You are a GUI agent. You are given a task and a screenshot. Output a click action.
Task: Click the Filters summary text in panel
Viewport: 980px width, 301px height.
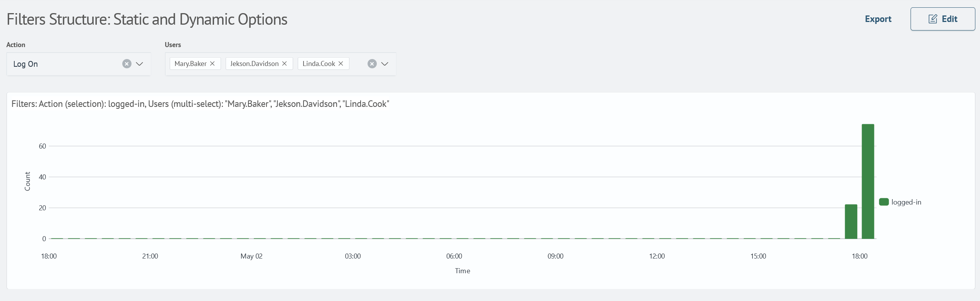pos(200,104)
